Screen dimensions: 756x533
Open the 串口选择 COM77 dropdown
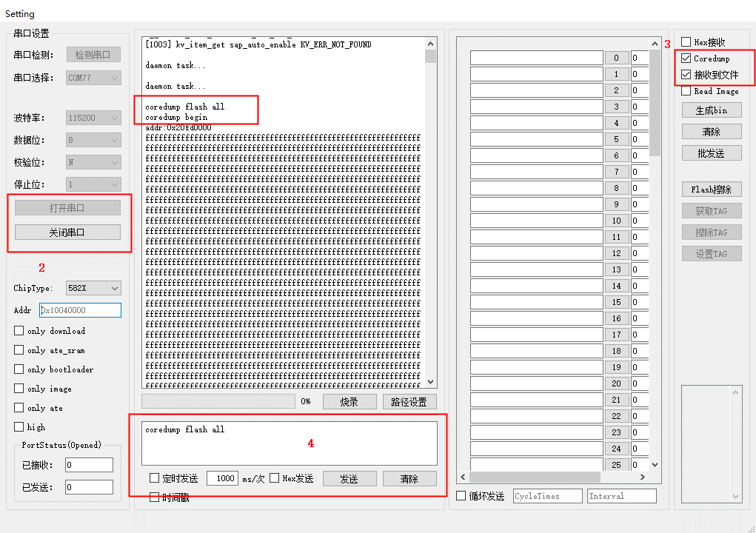(x=93, y=78)
